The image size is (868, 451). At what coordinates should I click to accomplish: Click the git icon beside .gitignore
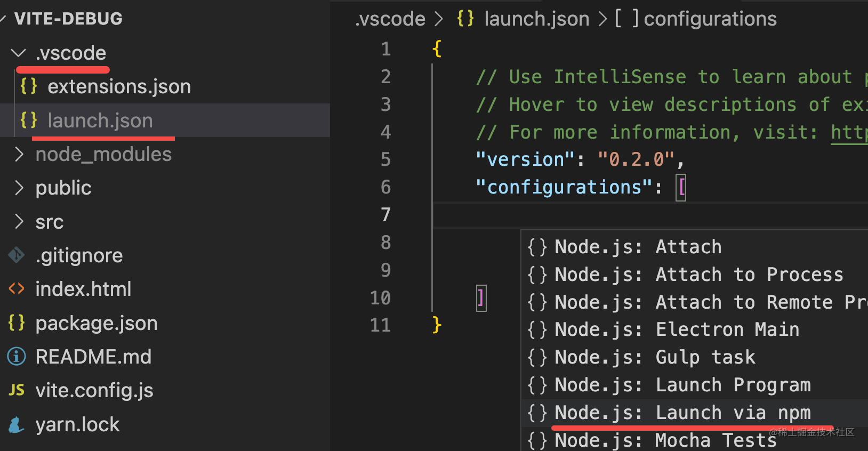coord(17,255)
